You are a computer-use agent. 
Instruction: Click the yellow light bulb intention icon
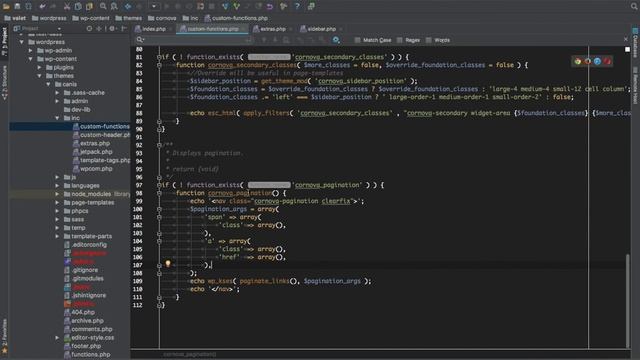[168, 264]
